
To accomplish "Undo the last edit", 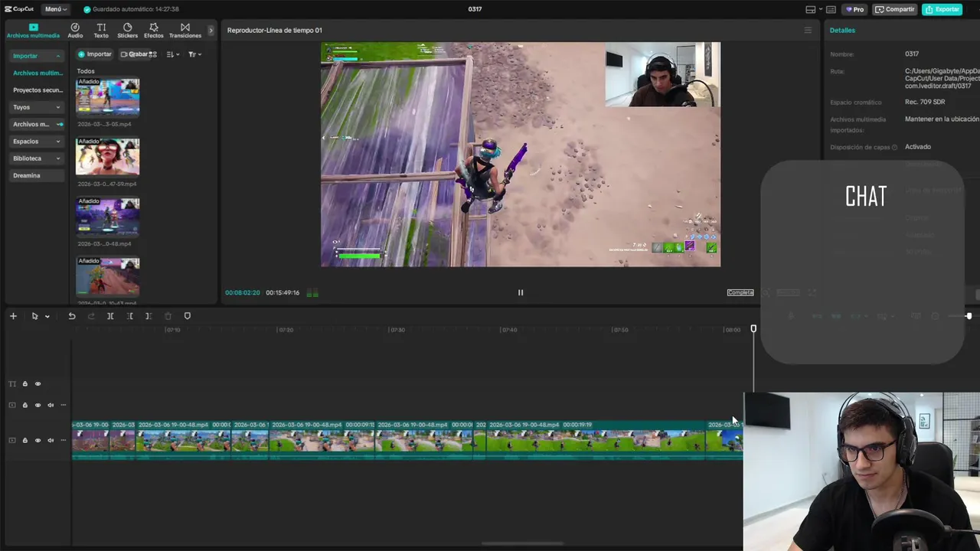I will [72, 316].
